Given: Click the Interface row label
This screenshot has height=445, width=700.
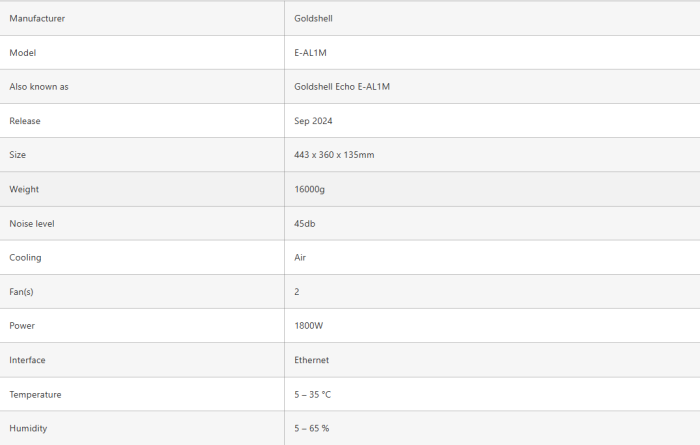Looking at the screenshot, I should [x=27, y=360].
